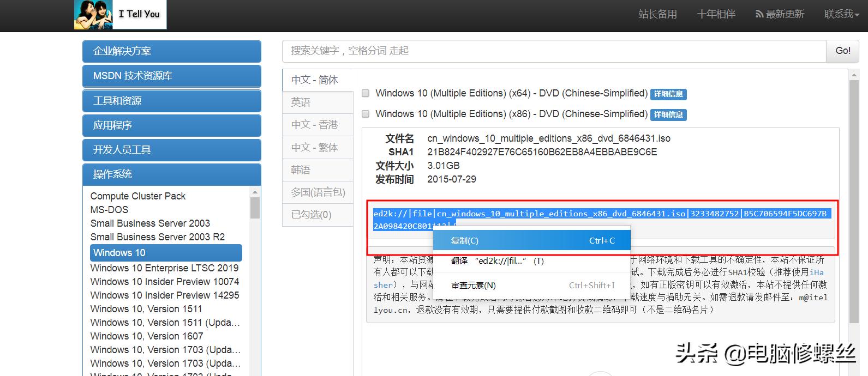
Task: Expand the MSDN 技术资源库 panel
Action: click(x=172, y=76)
